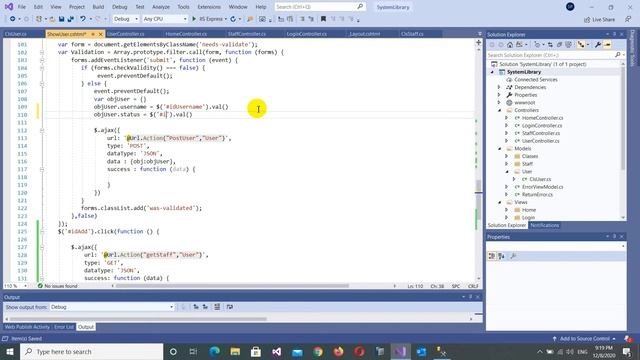Click the browser refresh icon beside IIS Express
Screen dimensions: 640x360
point(233,19)
